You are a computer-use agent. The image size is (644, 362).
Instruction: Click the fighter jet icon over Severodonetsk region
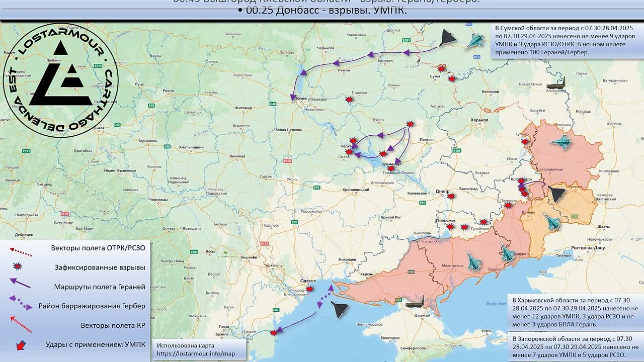coord(561,143)
